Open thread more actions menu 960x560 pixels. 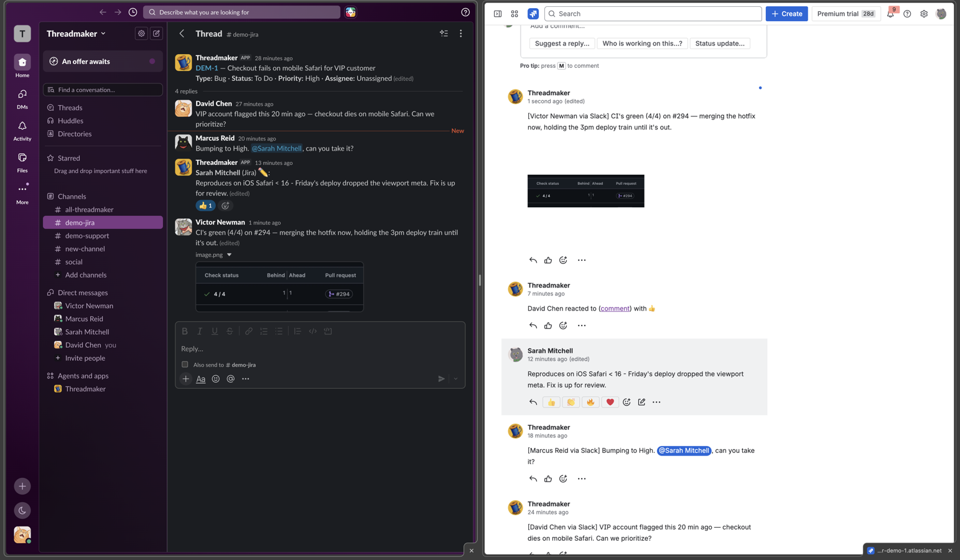[460, 34]
